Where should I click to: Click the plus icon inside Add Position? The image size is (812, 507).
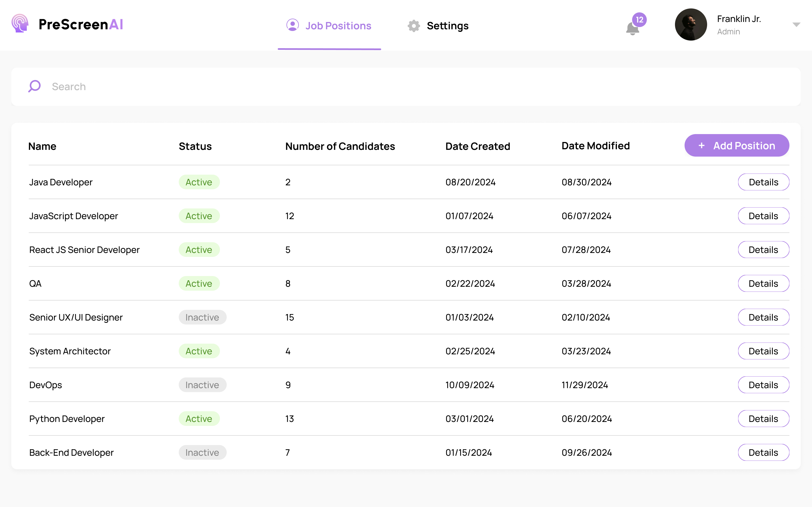(x=701, y=146)
